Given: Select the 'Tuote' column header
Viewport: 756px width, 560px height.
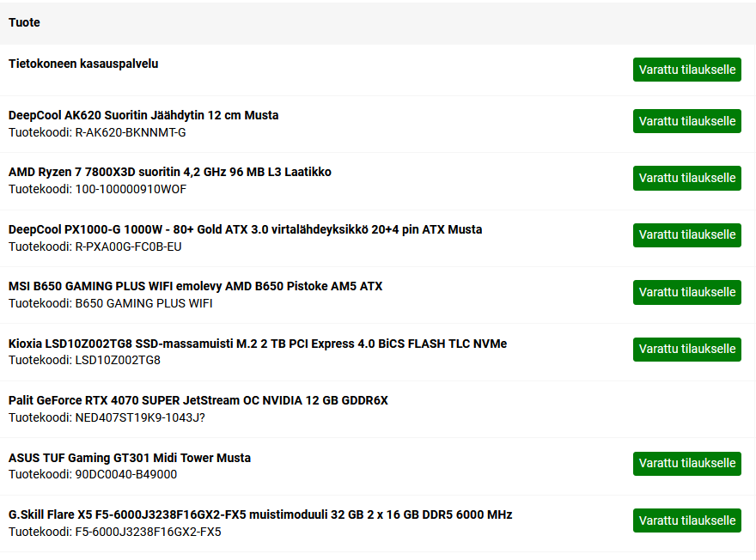Looking at the screenshot, I should pos(24,22).
